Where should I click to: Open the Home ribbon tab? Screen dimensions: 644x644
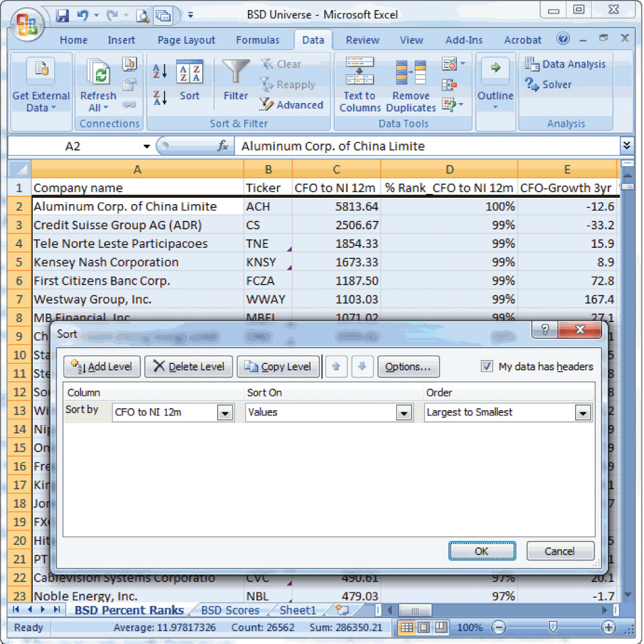[73, 40]
